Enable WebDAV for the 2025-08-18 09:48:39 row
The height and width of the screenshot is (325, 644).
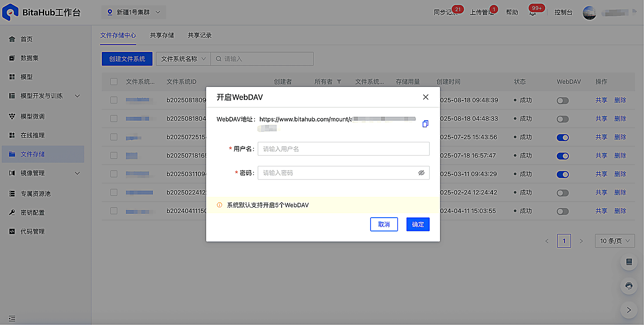tap(563, 100)
